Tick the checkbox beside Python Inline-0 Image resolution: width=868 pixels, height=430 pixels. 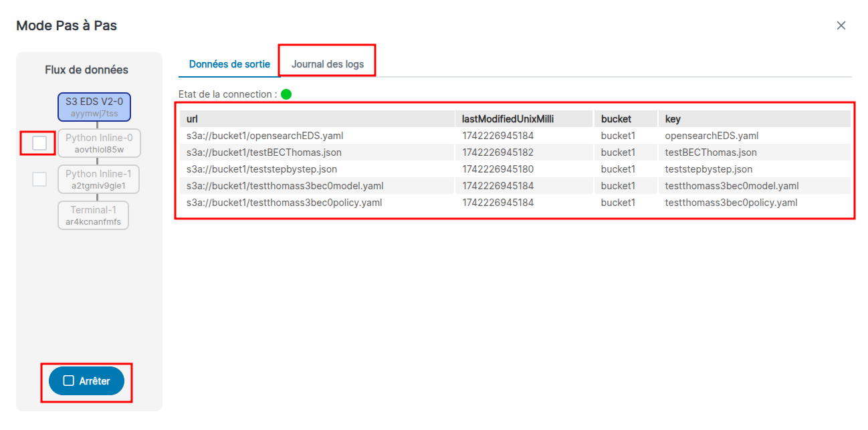coord(39,143)
